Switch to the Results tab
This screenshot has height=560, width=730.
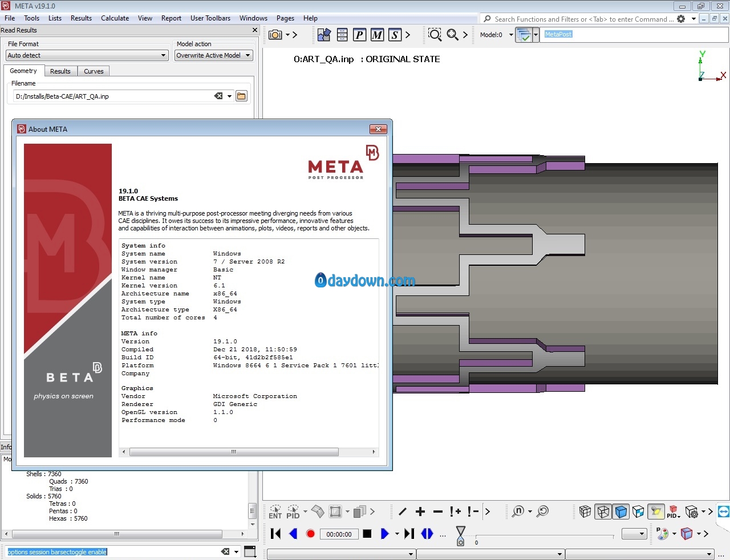(x=60, y=71)
